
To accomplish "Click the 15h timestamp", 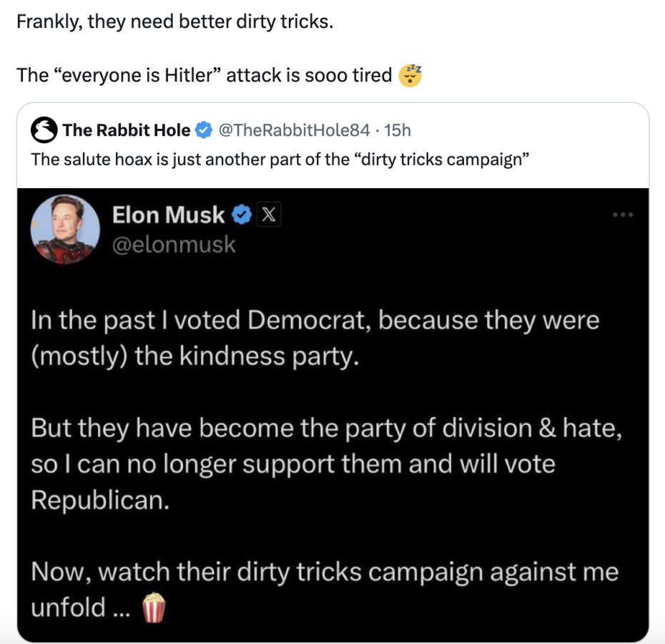I will 398,130.
